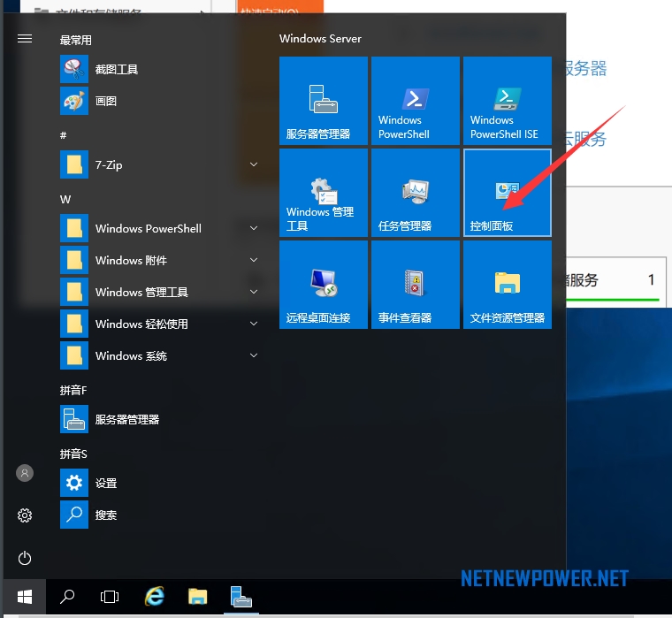Open Task View on the taskbar
The image size is (672, 618).
(110, 597)
